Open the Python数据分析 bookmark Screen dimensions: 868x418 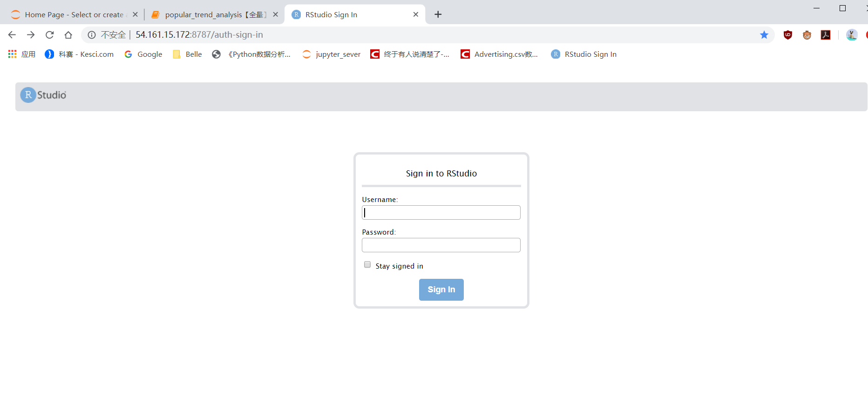coord(251,54)
